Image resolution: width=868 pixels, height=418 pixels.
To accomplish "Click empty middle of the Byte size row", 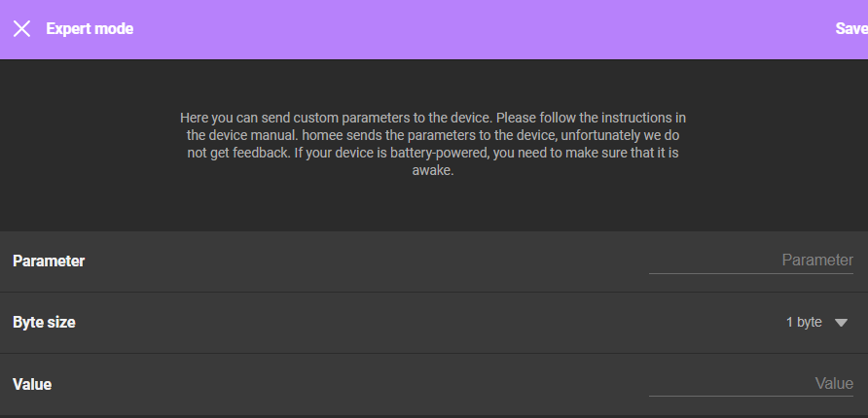I will [x=432, y=323].
